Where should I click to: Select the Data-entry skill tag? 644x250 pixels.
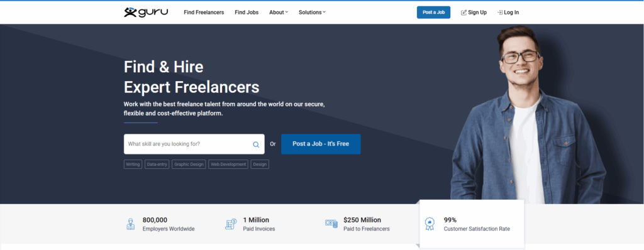[157, 164]
